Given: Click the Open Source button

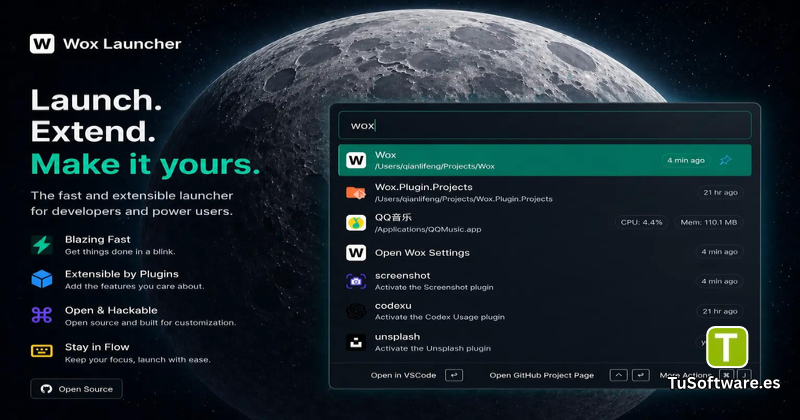Looking at the screenshot, I should [77, 389].
